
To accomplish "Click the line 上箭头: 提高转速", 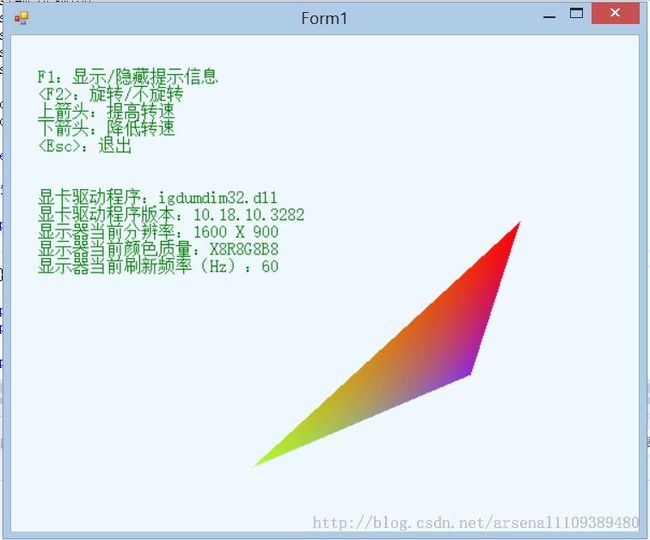I will coord(106,111).
